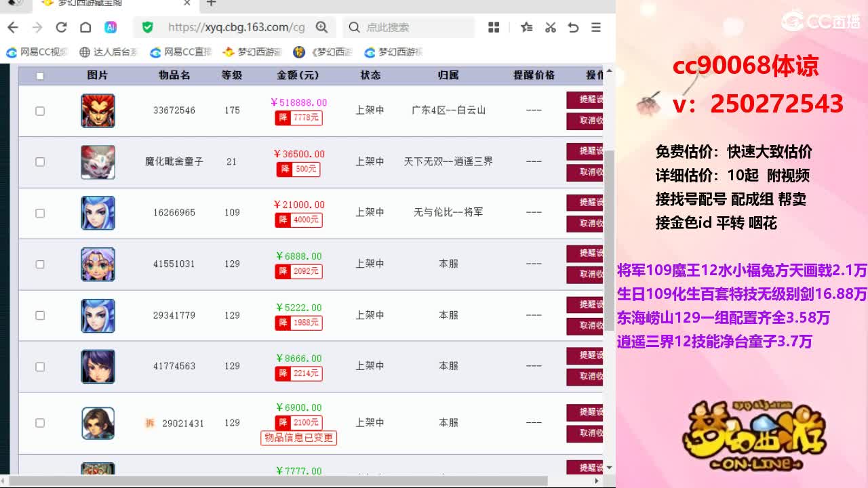
Task: Open the avatar image for item 16266965
Action: tap(98, 213)
